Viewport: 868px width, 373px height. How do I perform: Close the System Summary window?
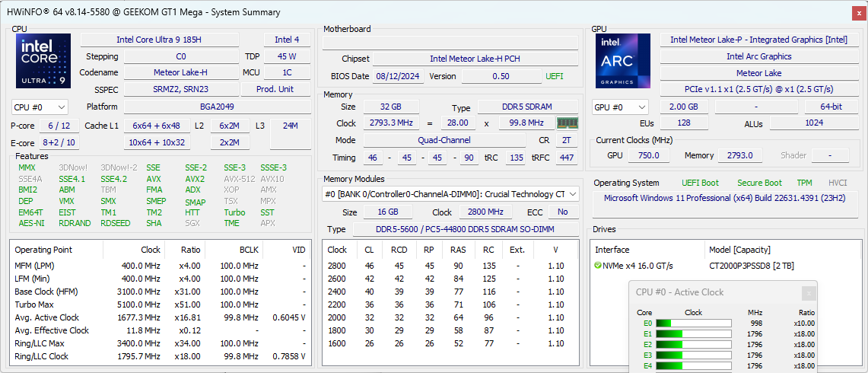tap(860, 12)
